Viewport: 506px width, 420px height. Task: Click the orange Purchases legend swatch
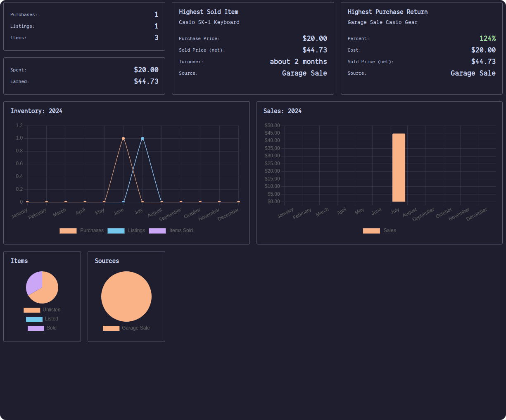[68, 230]
